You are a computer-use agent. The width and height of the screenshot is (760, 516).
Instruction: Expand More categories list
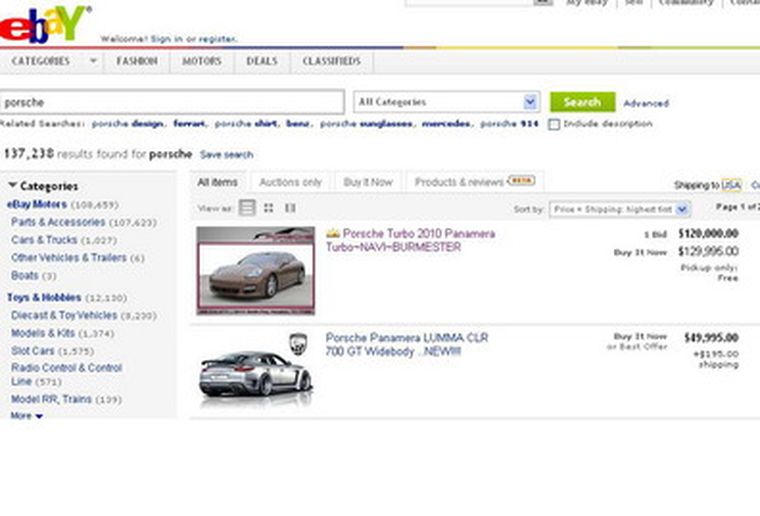coord(27,416)
